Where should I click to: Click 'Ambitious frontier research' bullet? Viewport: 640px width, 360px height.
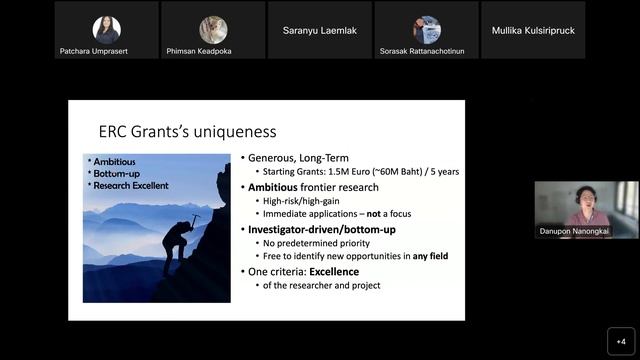pos(313,187)
